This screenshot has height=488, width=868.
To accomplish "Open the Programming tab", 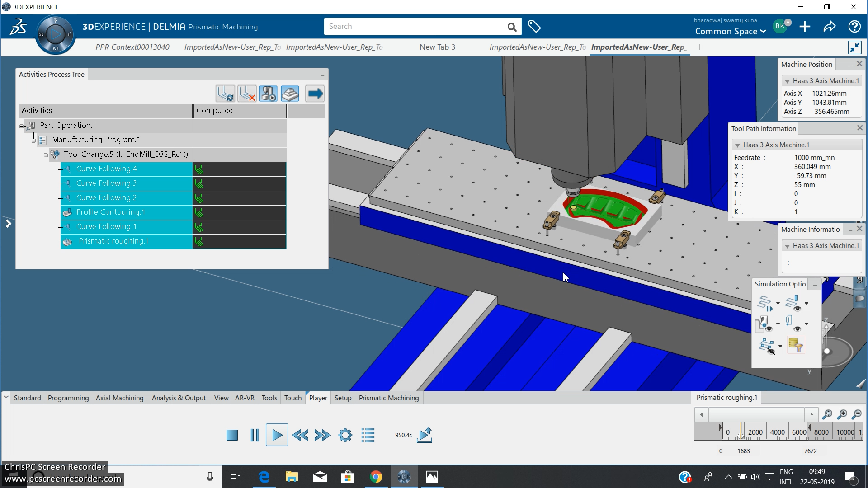I will click(x=68, y=398).
